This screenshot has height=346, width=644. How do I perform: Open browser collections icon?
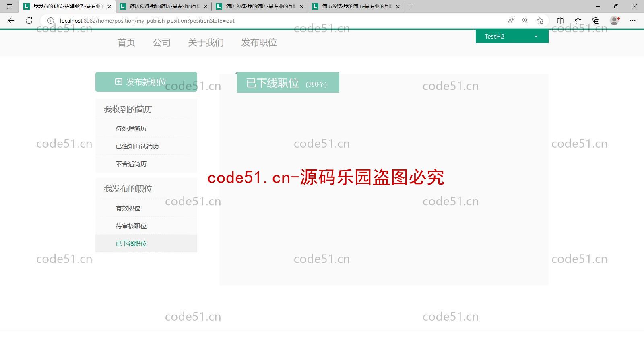click(596, 21)
